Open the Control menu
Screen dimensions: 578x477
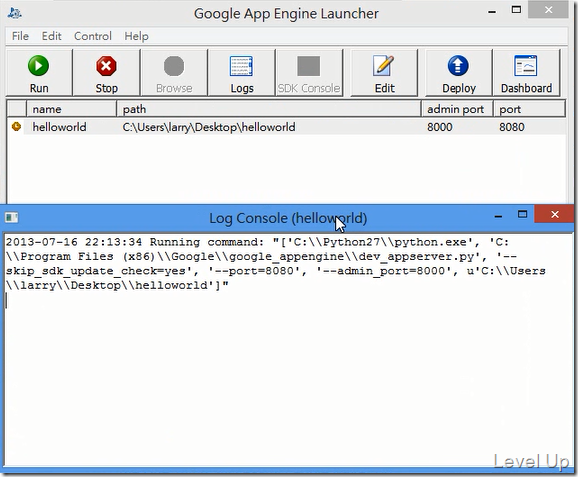coord(93,36)
